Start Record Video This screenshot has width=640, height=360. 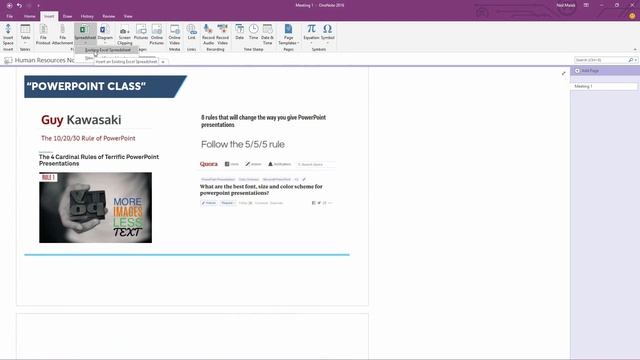[222, 34]
